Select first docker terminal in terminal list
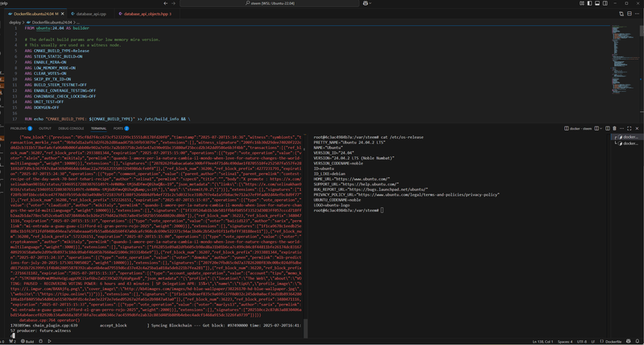Viewport: 644px width, 345px height. coord(628,137)
